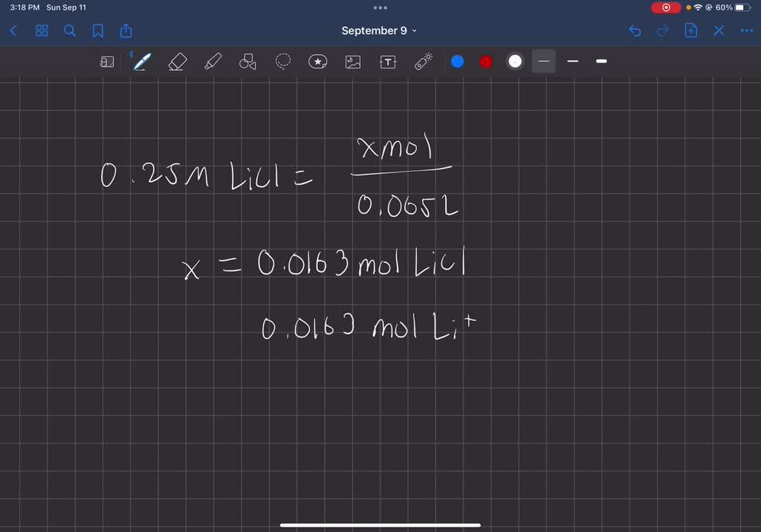Select the red ink color swatch
Screen dimensions: 761x532
coord(485,62)
